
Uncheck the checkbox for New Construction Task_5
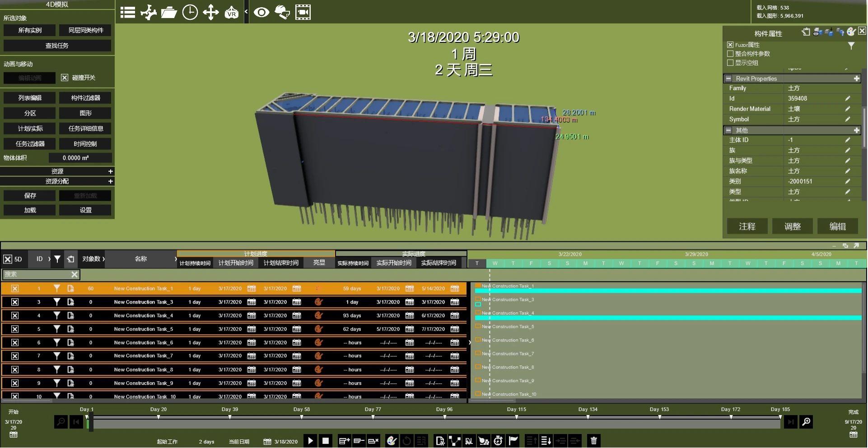tap(15, 329)
